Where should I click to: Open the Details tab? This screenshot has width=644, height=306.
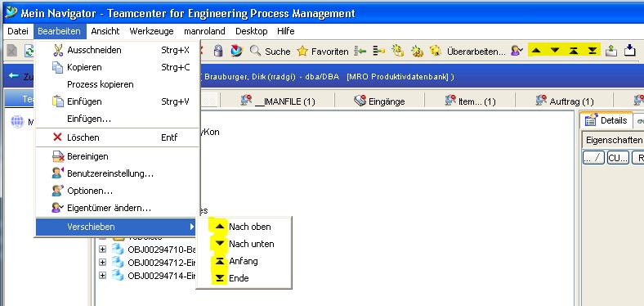point(607,120)
